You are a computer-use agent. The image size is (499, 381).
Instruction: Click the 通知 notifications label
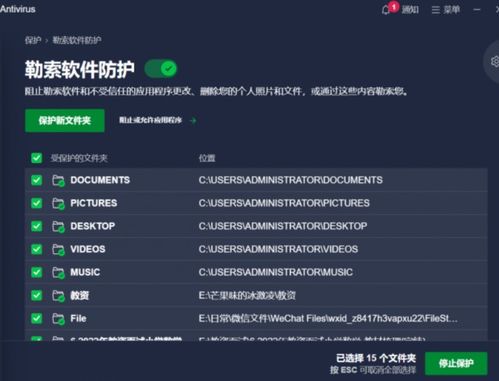[x=410, y=10]
